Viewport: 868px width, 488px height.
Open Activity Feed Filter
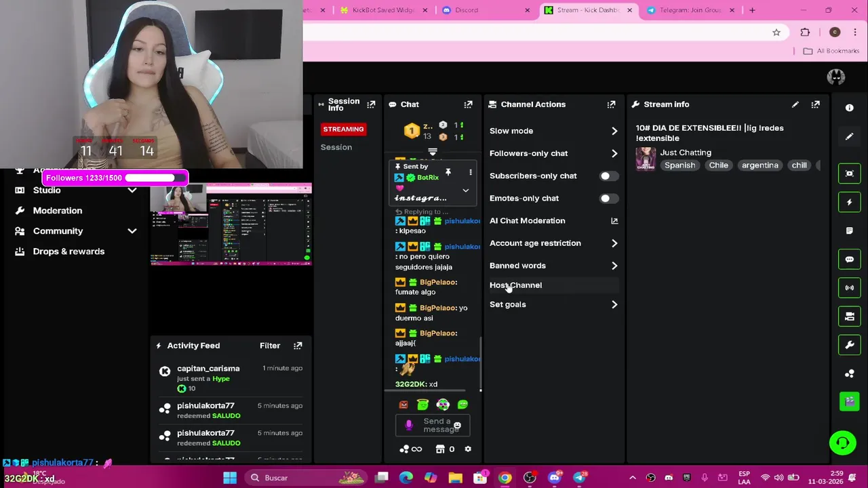pyautogui.click(x=270, y=346)
